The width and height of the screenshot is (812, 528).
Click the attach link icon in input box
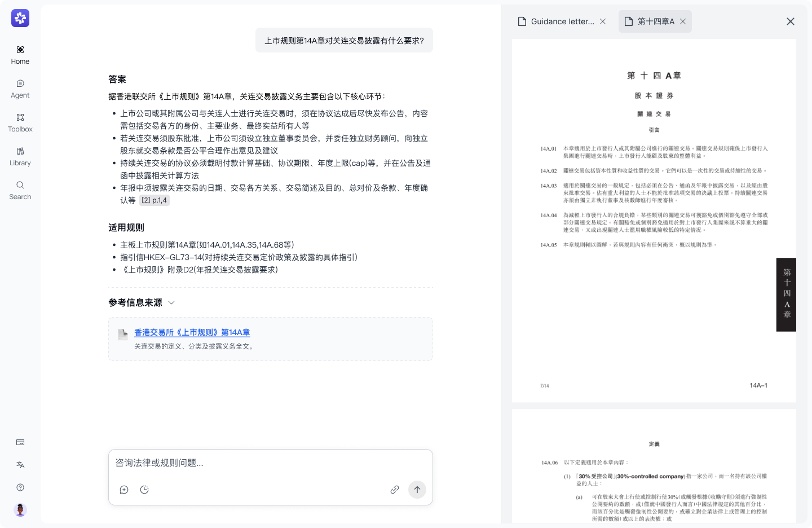click(x=395, y=490)
